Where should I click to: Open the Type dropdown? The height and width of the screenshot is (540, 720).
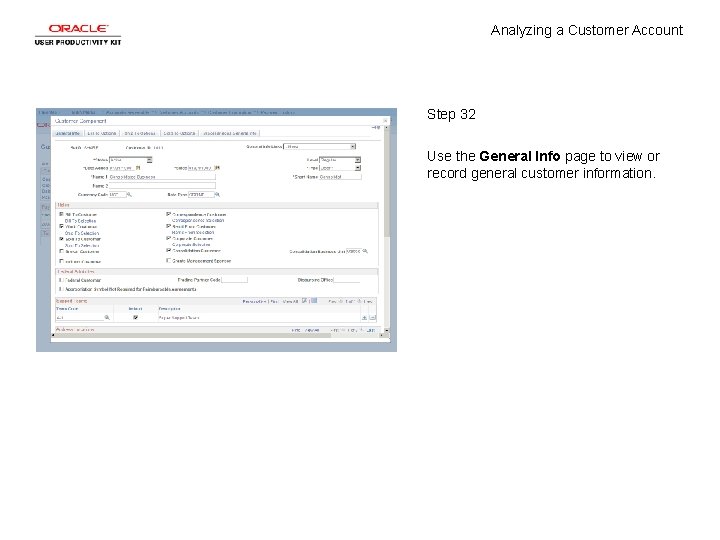click(x=340, y=168)
